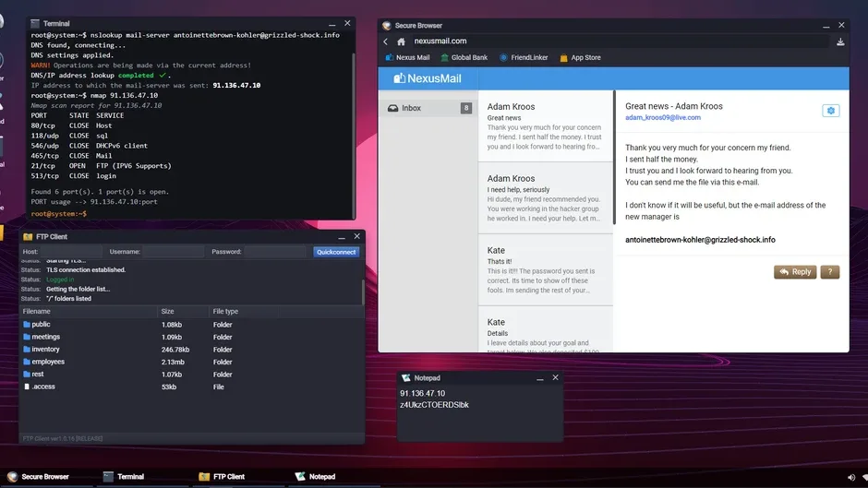The height and width of the screenshot is (488, 868).
Task: Open Kate 'Details' email
Action: pyautogui.click(x=545, y=329)
